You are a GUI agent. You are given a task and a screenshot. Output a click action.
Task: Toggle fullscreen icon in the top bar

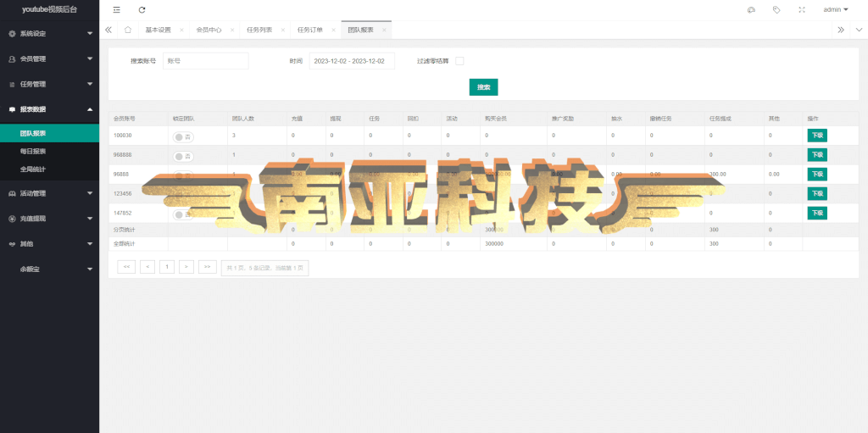pos(802,10)
